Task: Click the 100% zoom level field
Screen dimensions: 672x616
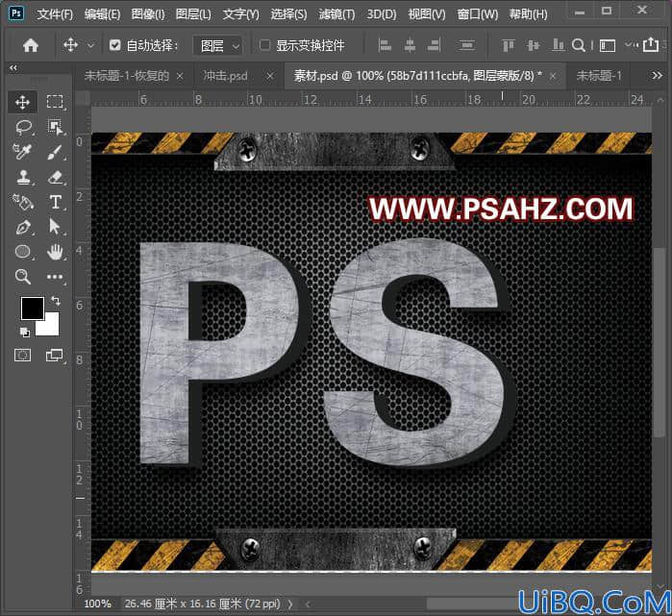Action: tap(97, 604)
